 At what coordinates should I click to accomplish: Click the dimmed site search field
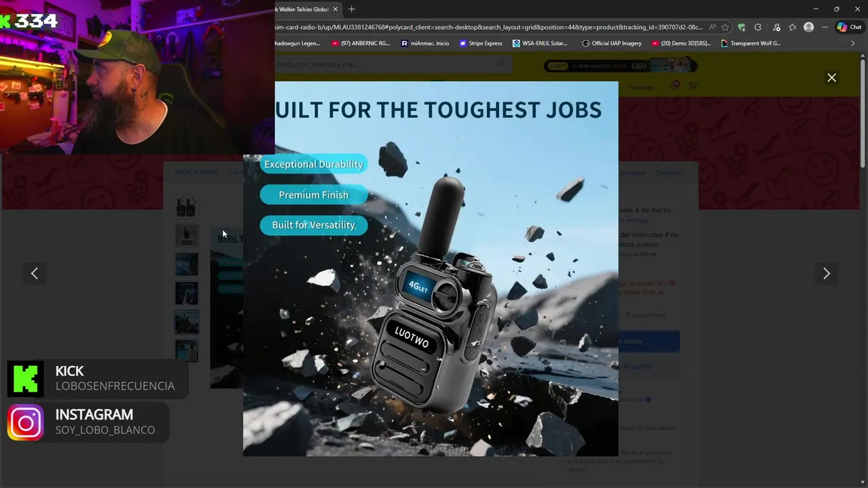[392, 64]
